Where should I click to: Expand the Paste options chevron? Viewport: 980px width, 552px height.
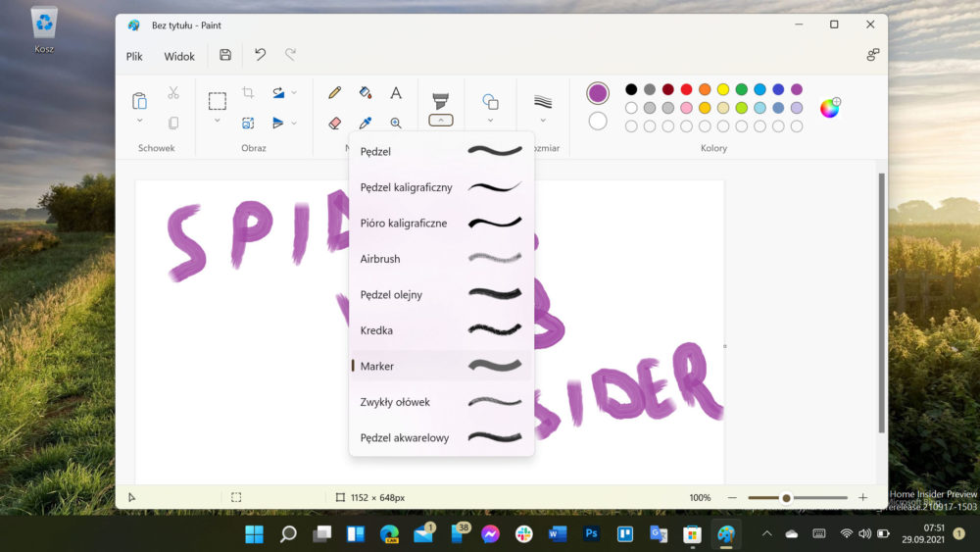pyautogui.click(x=139, y=121)
